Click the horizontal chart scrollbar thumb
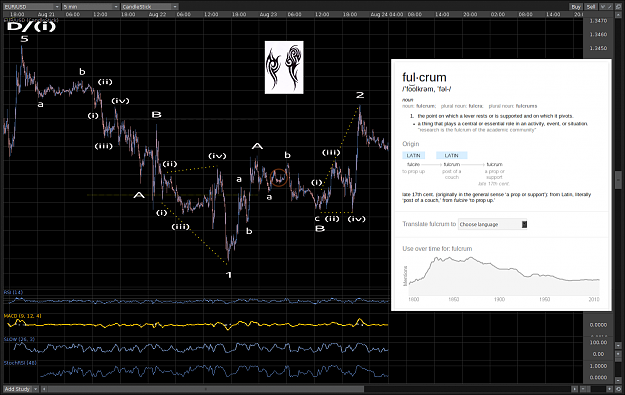The width and height of the screenshot is (625, 395). point(206,389)
